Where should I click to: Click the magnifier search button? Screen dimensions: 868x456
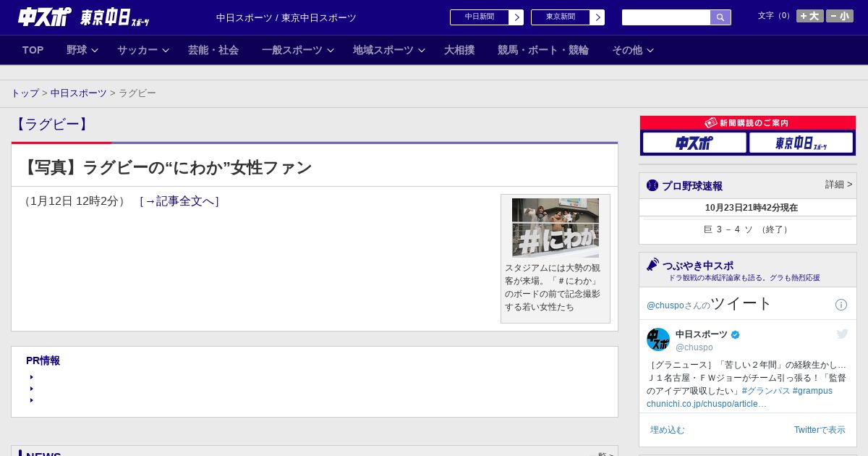[x=720, y=17]
